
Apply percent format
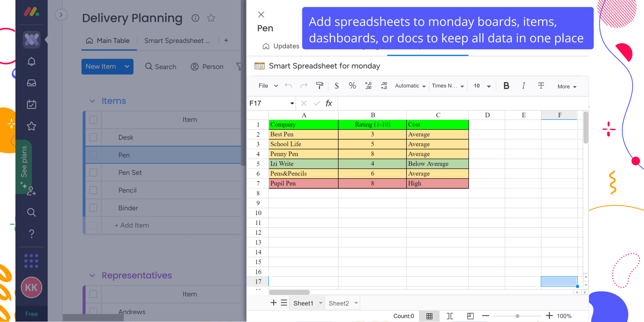353,86
